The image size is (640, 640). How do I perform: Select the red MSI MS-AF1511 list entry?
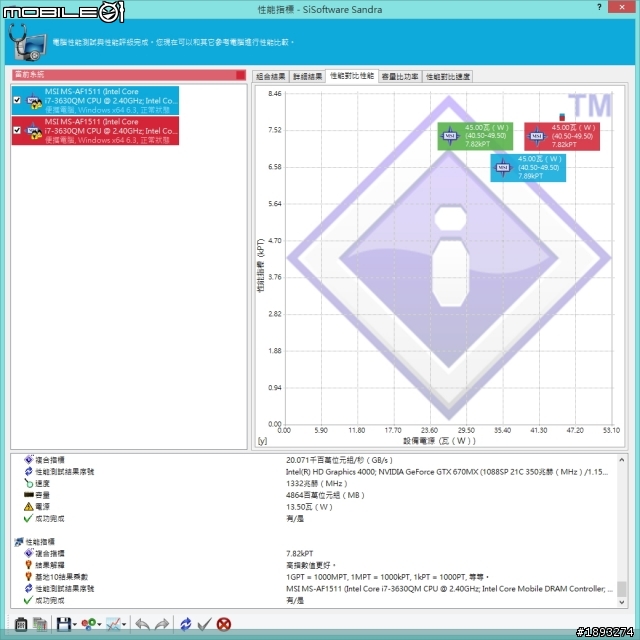click(95, 131)
